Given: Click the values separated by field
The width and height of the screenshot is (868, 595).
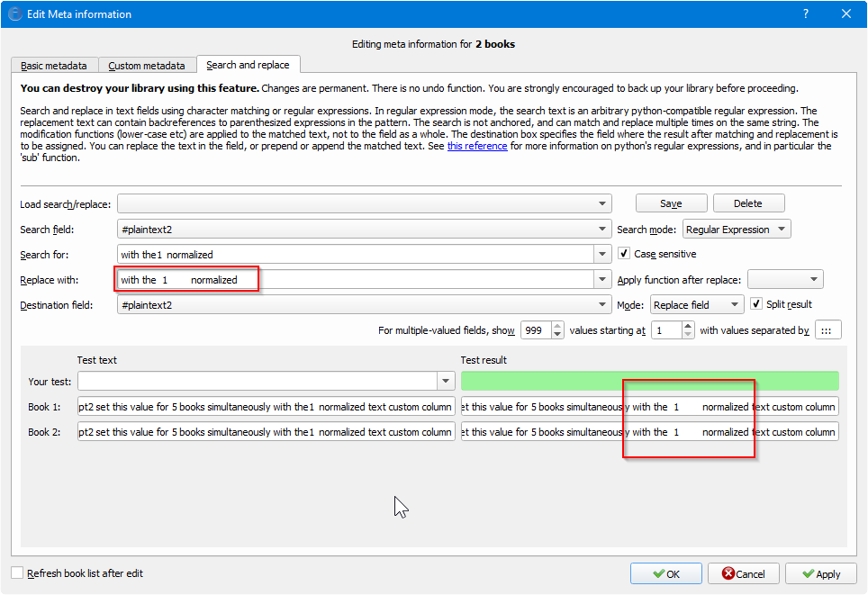Looking at the screenshot, I should point(828,329).
